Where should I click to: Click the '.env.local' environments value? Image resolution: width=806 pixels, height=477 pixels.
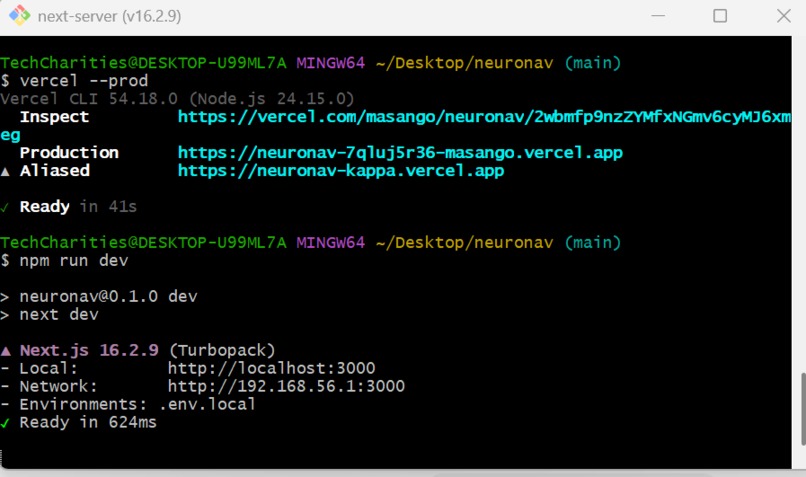[x=207, y=405]
